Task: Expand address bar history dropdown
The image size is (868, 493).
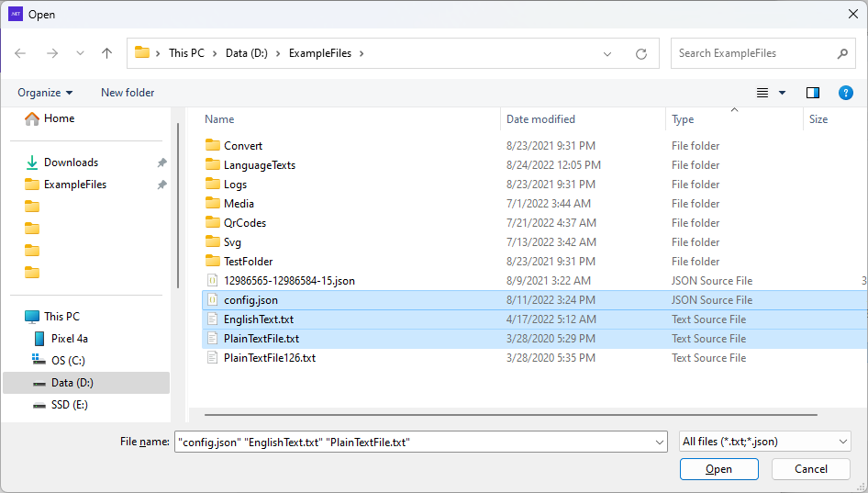Action: [x=607, y=54]
